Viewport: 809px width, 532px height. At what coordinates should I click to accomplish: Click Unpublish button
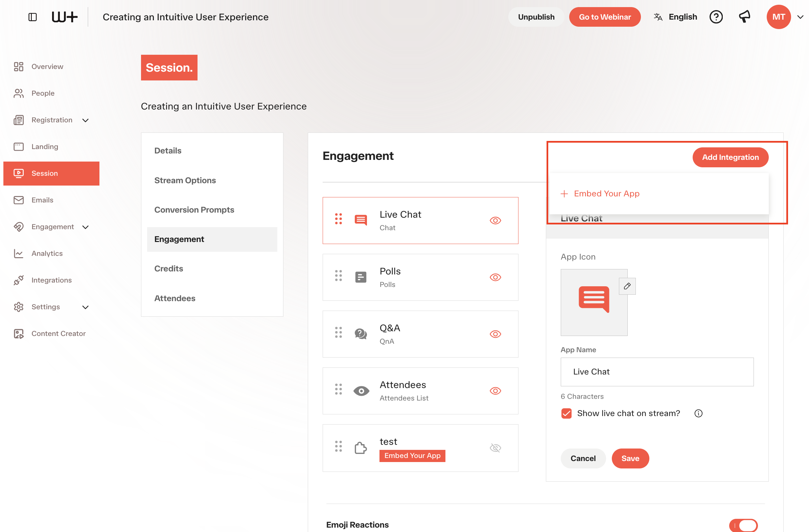coord(536,17)
